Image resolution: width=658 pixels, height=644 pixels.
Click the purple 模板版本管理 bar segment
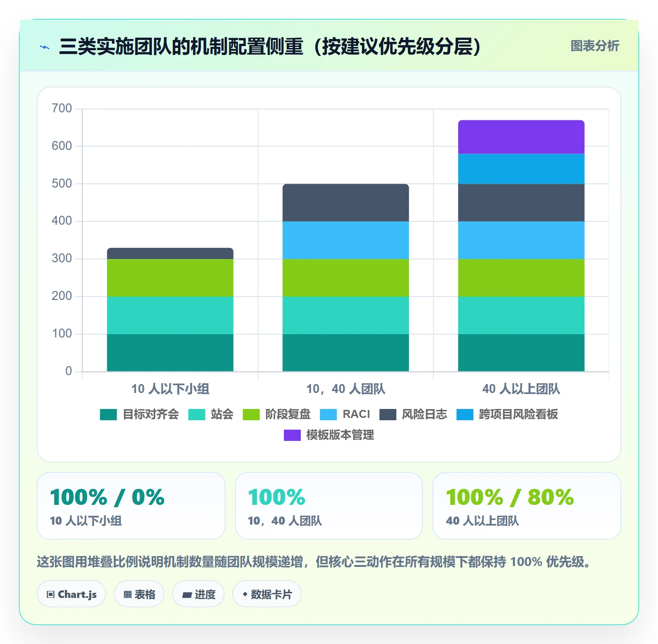(521, 137)
